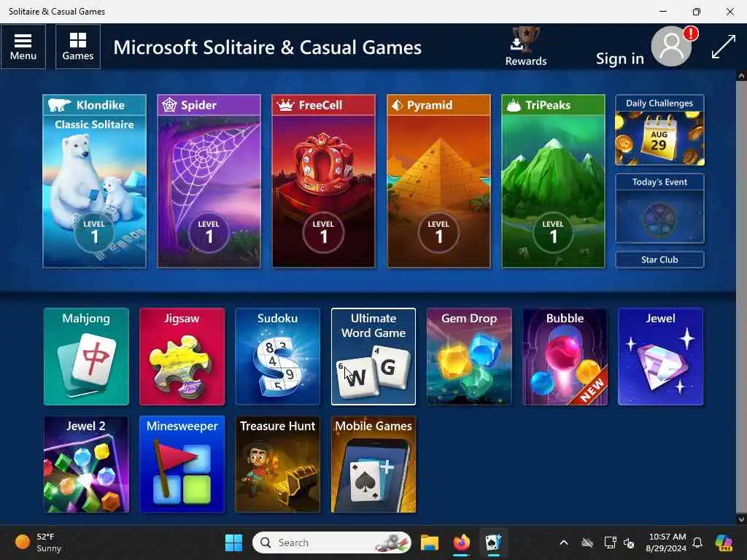Open the Today's Event tile
Screen dimensions: 747x560
point(659,209)
